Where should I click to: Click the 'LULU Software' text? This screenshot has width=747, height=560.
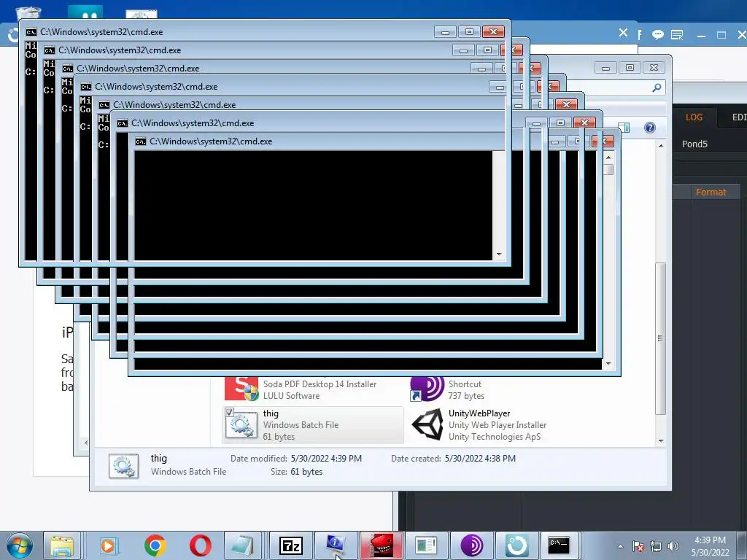292,396
